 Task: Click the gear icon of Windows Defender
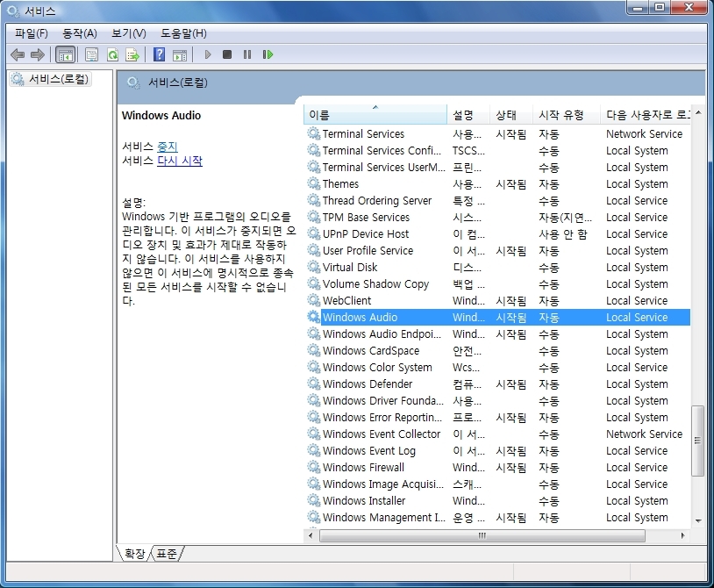(x=314, y=384)
